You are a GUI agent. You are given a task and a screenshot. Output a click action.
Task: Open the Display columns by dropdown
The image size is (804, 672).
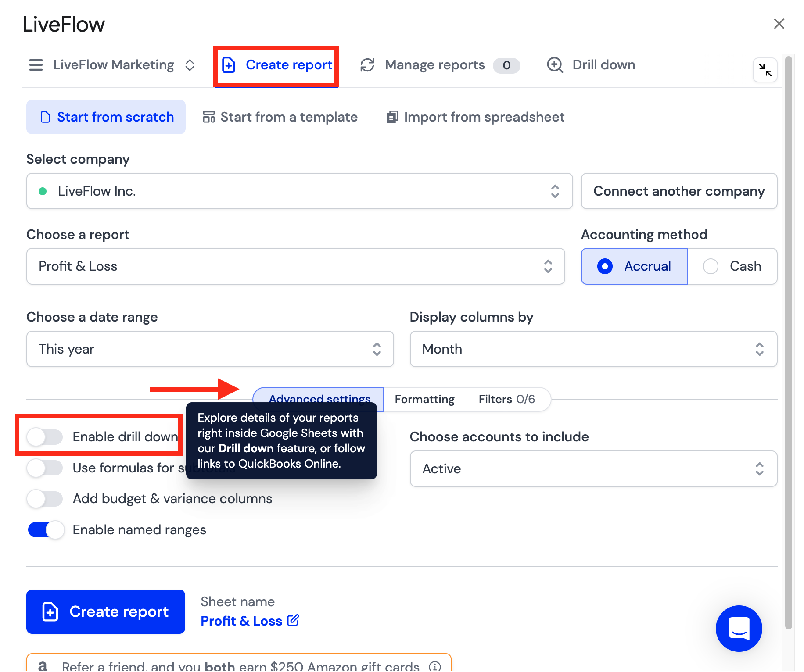point(593,349)
